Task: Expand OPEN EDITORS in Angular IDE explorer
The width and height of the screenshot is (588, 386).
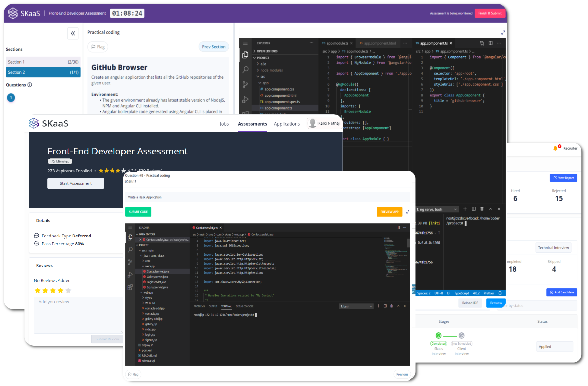Action: coord(267,51)
